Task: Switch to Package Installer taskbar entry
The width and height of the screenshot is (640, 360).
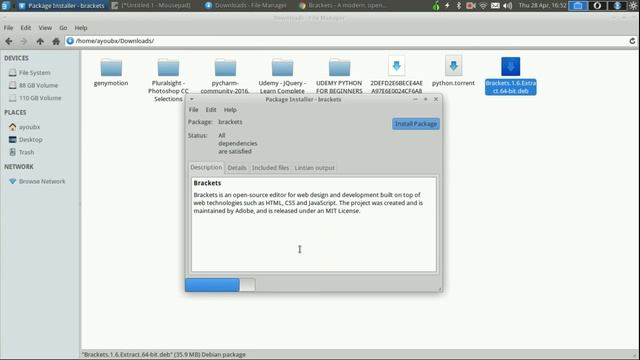Action: click(61, 6)
